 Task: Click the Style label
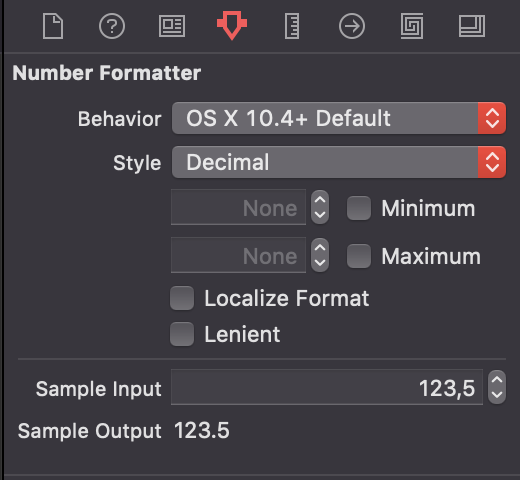137,163
